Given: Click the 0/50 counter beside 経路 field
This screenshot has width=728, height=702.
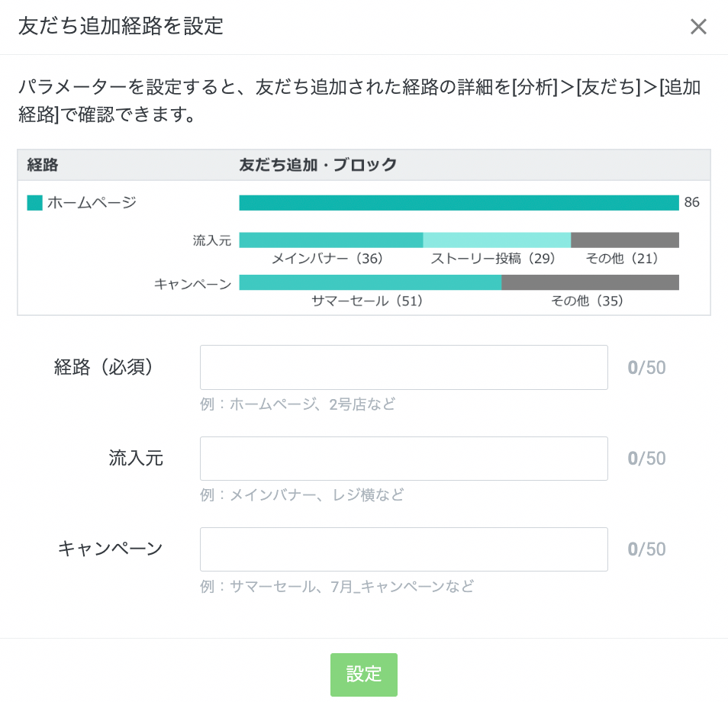Looking at the screenshot, I should (x=646, y=368).
